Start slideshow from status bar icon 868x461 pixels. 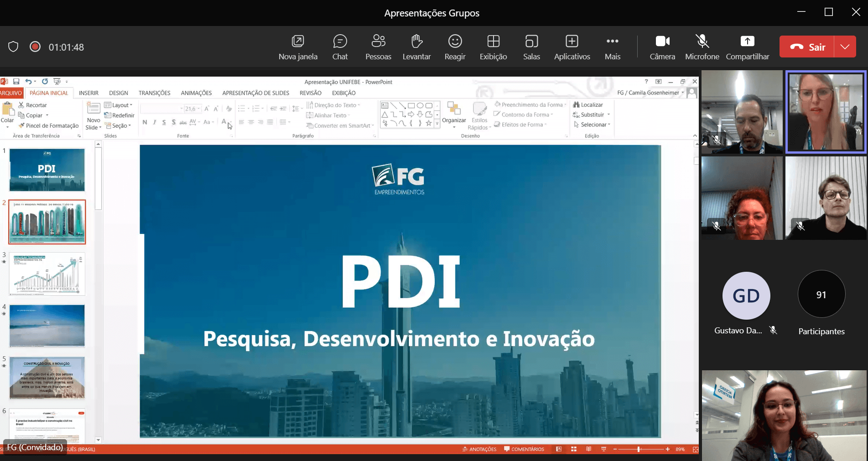(604, 449)
